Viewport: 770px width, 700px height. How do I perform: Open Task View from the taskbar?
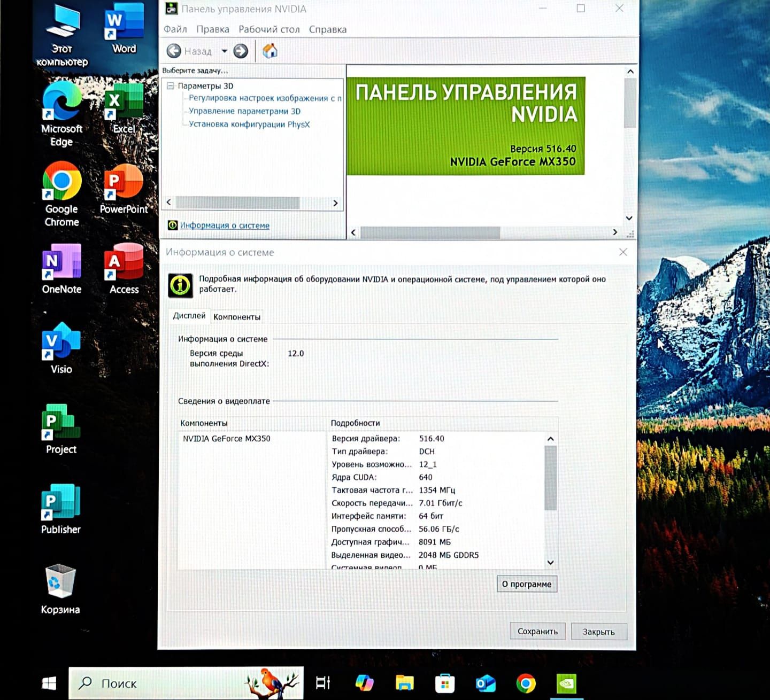[x=323, y=683]
